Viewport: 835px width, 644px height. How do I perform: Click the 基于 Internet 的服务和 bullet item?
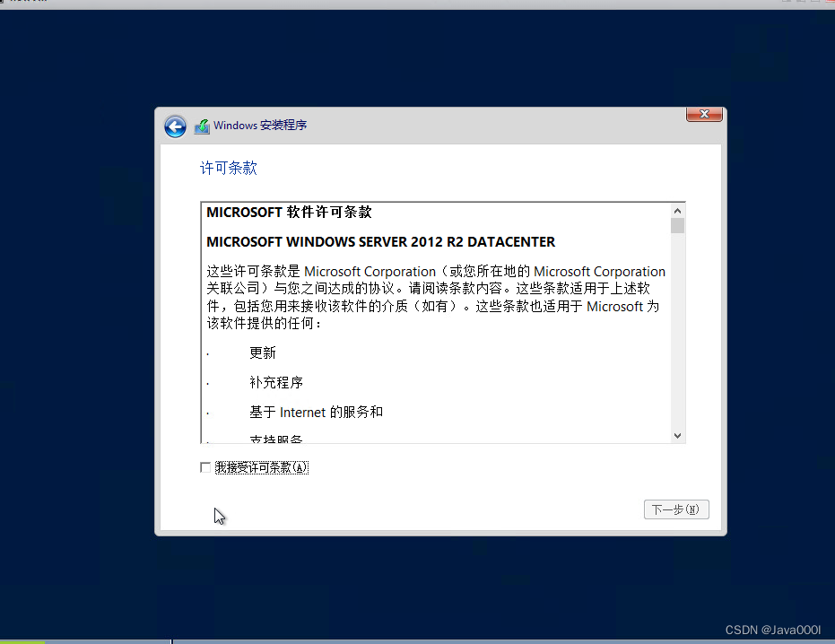pyautogui.click(x=317, y=413)
